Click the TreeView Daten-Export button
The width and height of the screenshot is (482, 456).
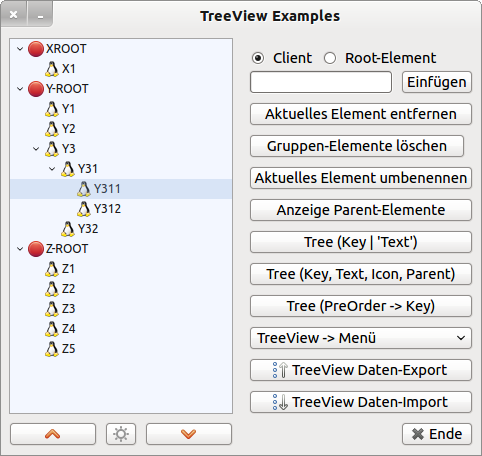click(x=361, y=370)
